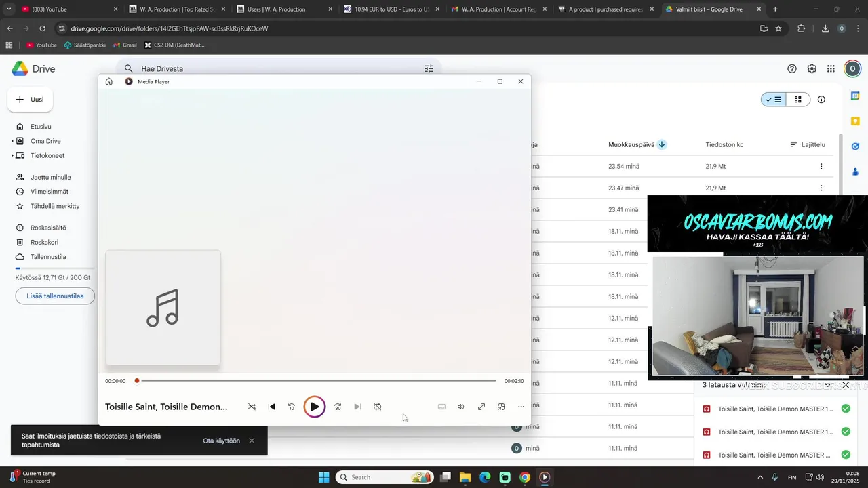
Task: Open Microsoft Edge from taskbar
Action: [485, 477]
